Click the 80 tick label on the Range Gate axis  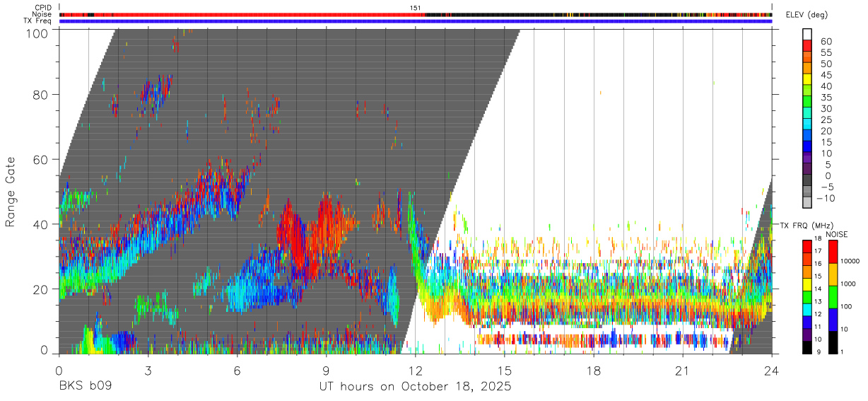click(x=40, y=94)
